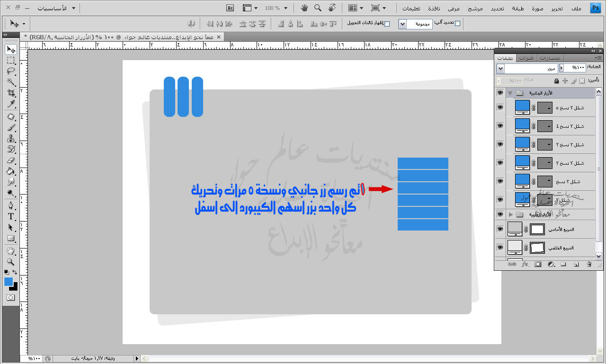Screen dimensions: 606x364
Task: Launch Adobe Bridge from the Br icon
Action: point(230,8)
